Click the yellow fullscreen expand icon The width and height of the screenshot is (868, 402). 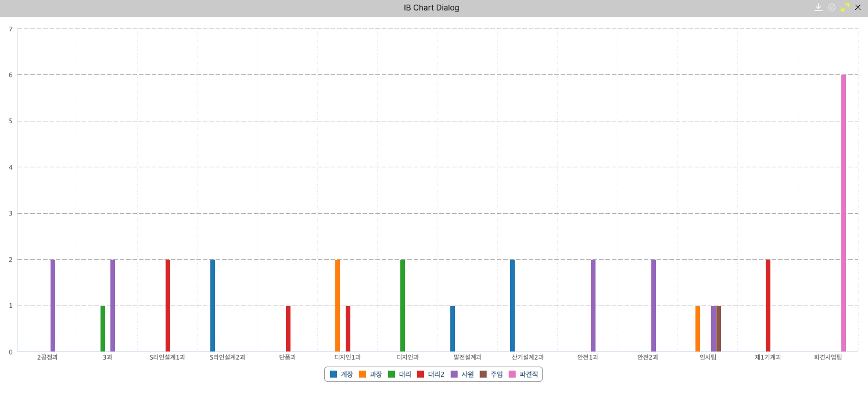[845, 8]
